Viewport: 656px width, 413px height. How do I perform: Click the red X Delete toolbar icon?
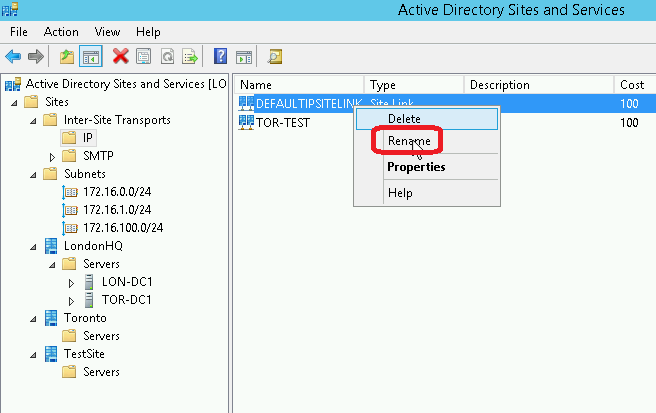[x=120, y=56]
